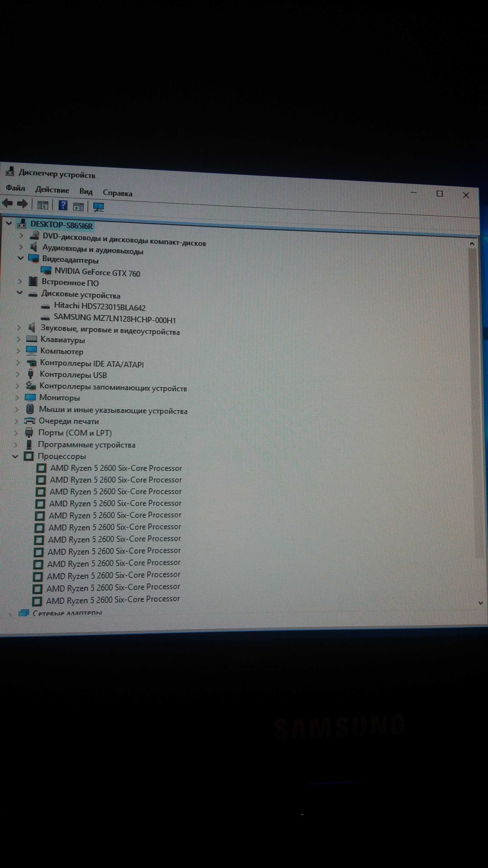
Task: Collapse the DESKTOP-S865I6R root node
Action: point(9,223)
